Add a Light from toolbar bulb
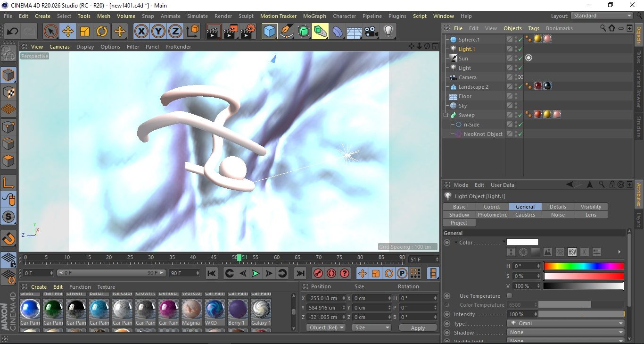644x344 pixels. [x=388, y=32]
